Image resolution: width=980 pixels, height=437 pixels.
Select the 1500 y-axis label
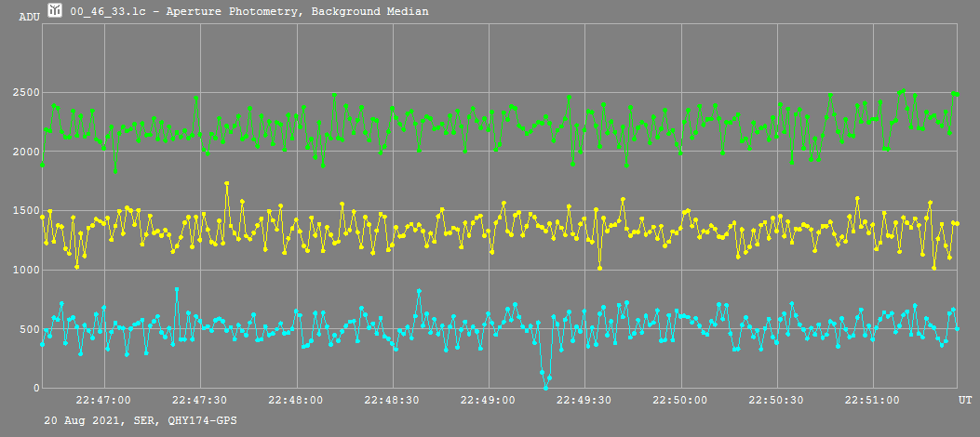26,211
